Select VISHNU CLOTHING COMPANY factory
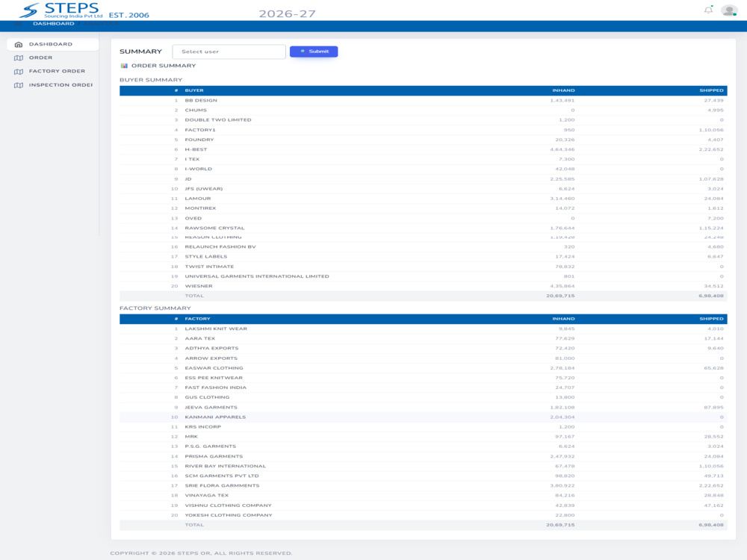The width and height of the screenshot is (747, 560). [423, 505]
